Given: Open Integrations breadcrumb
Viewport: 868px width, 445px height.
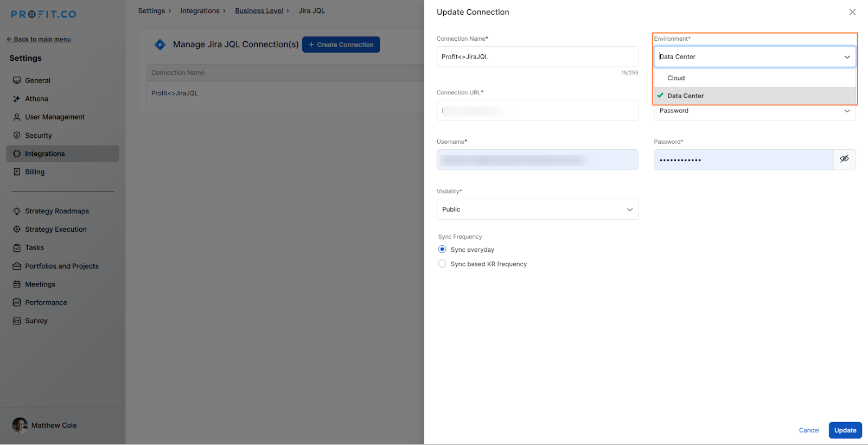Looking at the screenshot, I should click(x=200, y=11).
